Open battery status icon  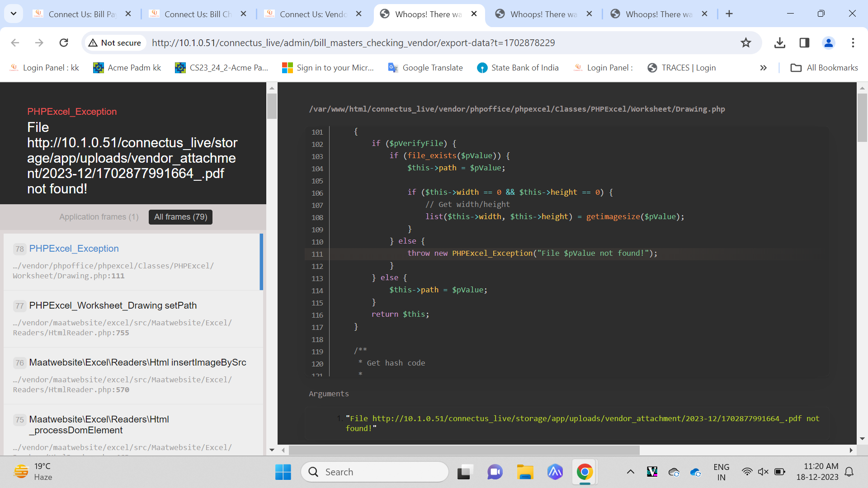point(780,472)
